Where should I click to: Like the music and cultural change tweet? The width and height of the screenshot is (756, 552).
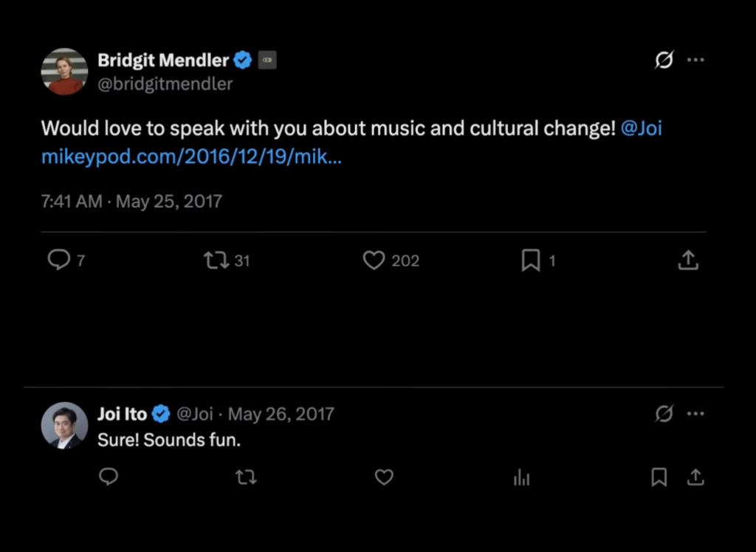(374, 260)
